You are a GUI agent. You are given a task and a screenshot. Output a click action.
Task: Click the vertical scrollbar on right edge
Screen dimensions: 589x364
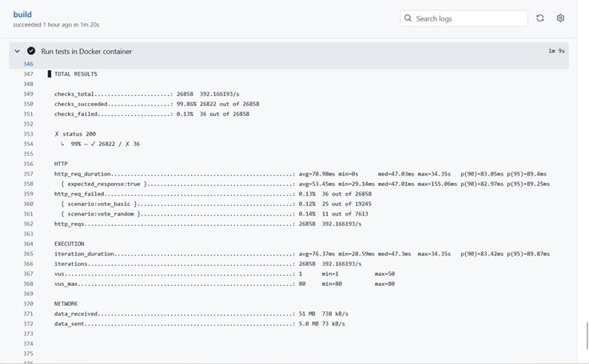(586, 334)
